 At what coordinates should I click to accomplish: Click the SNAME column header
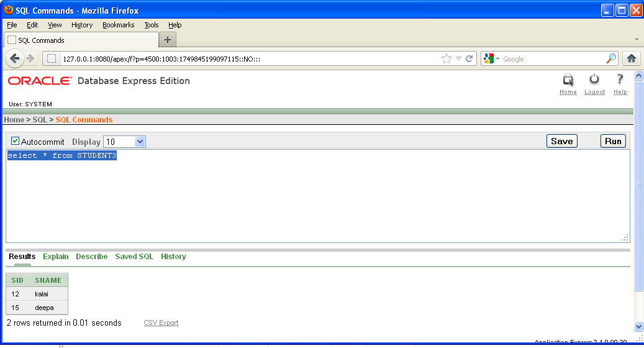click(x=48, y=280)
